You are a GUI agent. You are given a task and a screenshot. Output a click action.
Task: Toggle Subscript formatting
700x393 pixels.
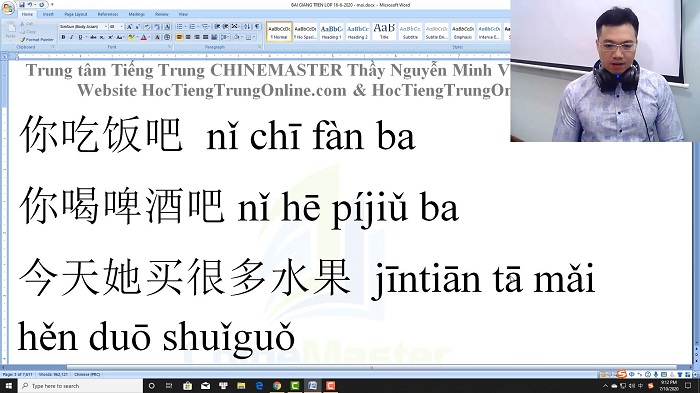tap(102, 37)
